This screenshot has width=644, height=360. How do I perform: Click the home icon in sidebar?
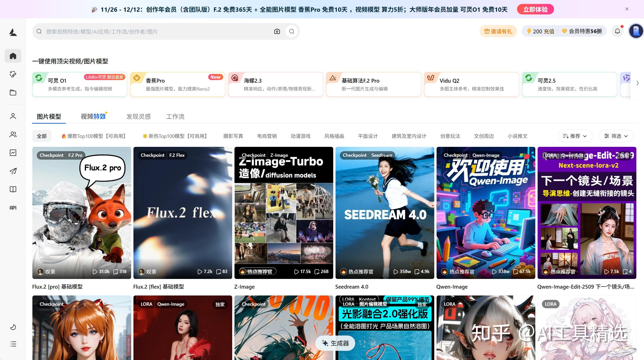[13, 56]
